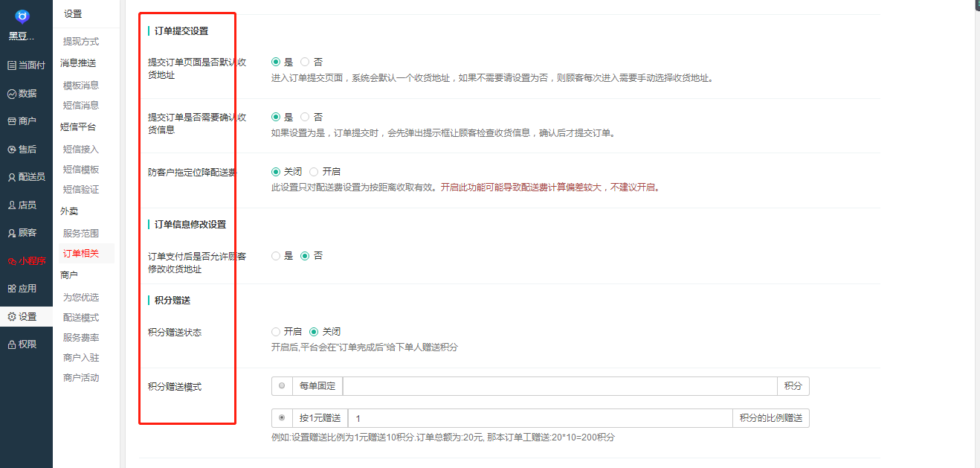Open 当面付 in the main sidebar
The image size is (980, 468).
pyautogui.click(x=26, y=65)
